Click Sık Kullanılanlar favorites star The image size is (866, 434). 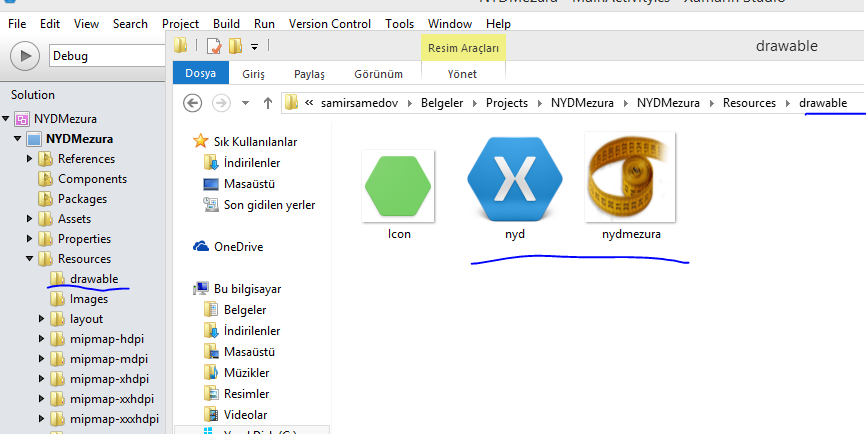coord(200,141)
